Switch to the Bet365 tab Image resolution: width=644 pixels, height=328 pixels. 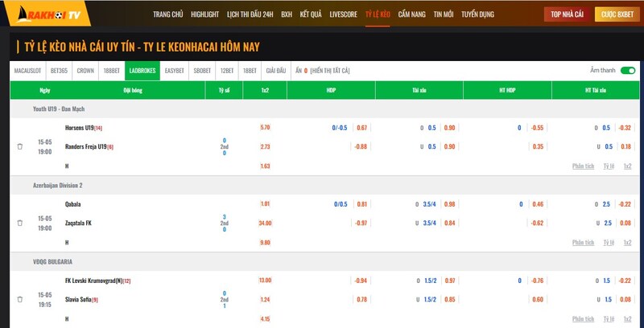click(59, 71)
